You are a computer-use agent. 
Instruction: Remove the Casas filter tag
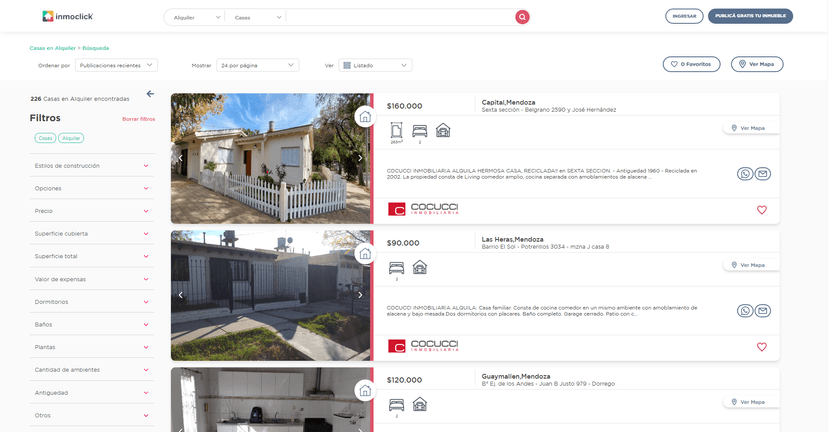tap(45, 138)
